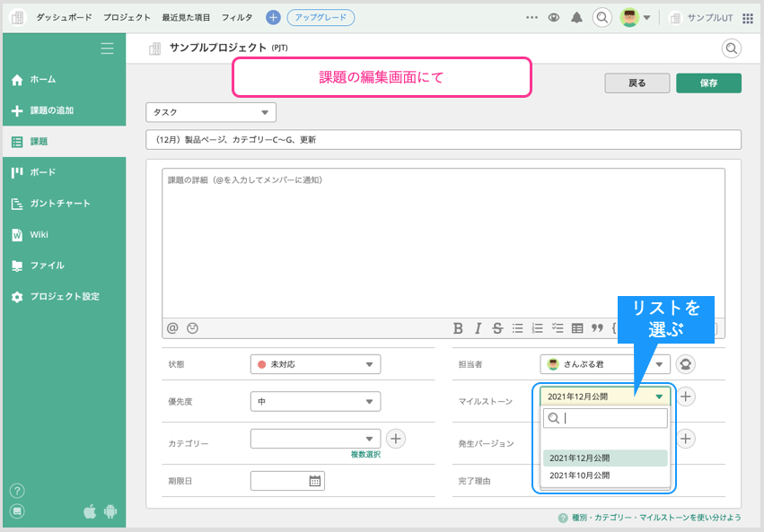Open the calendar icon in 期限日 field
Image resolution: width=764 pixels, height=532 pixels.
(x=314, y=481)
